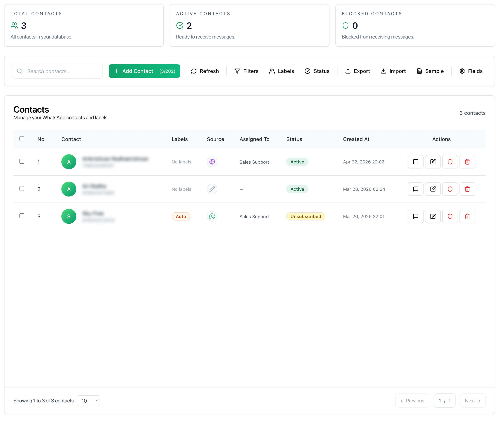Click Export in the toolbar
Image resolution: width=504 pixels, height=423 pixels.
pos(357,71)
